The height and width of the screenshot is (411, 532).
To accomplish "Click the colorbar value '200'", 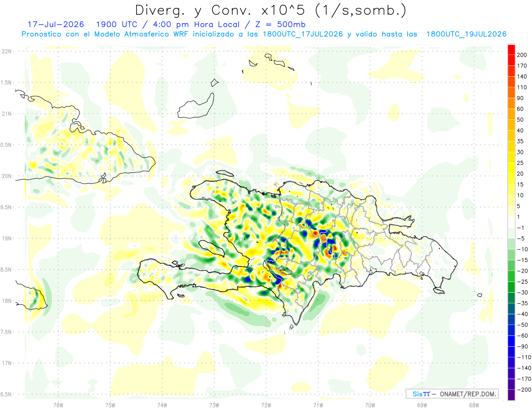I will coord(522,55).
